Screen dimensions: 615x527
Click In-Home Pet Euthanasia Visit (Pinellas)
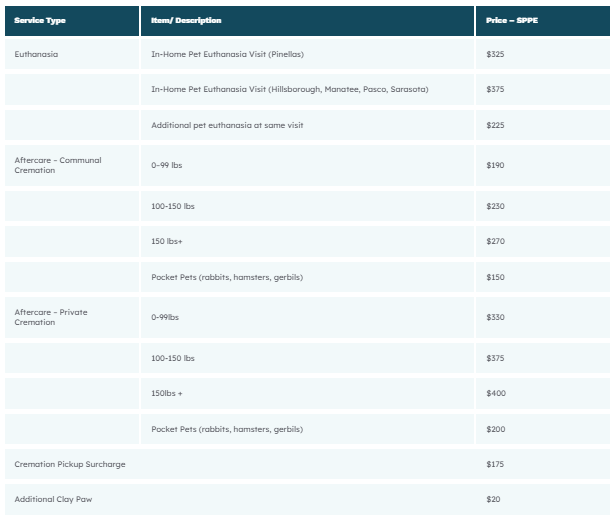[230, 54]
